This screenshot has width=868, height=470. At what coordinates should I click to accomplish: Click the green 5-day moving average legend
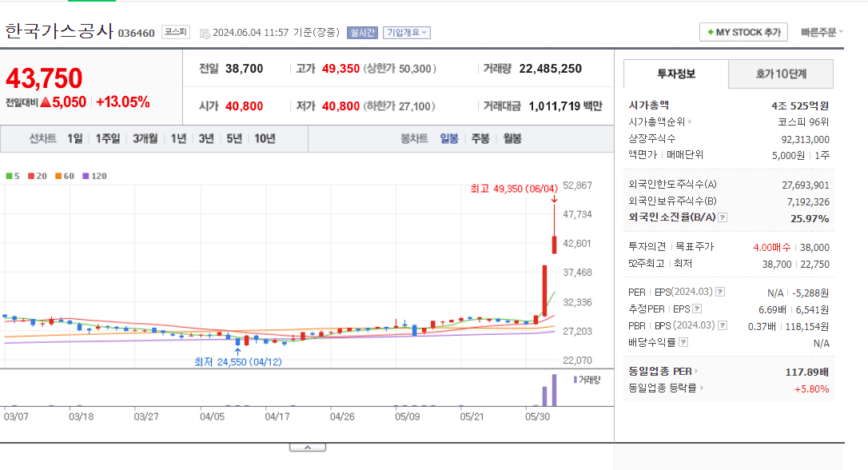click(13, 176)
